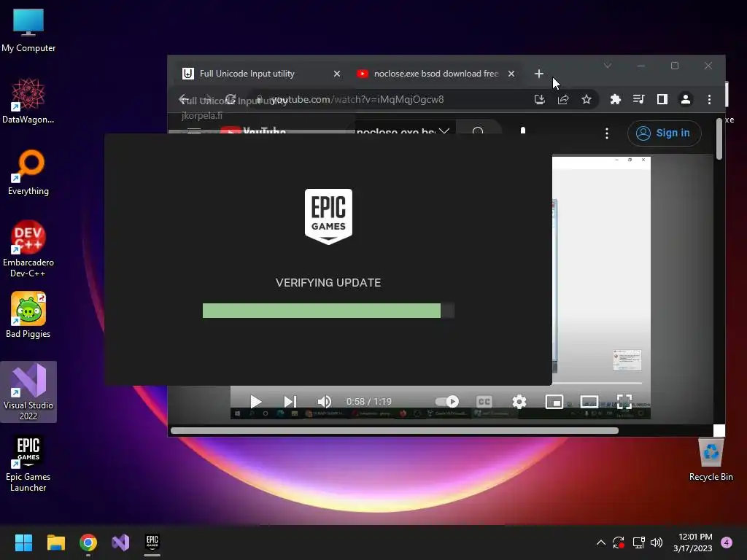
Task: Toggle closed captions CC button
Action: pos(484,402)
